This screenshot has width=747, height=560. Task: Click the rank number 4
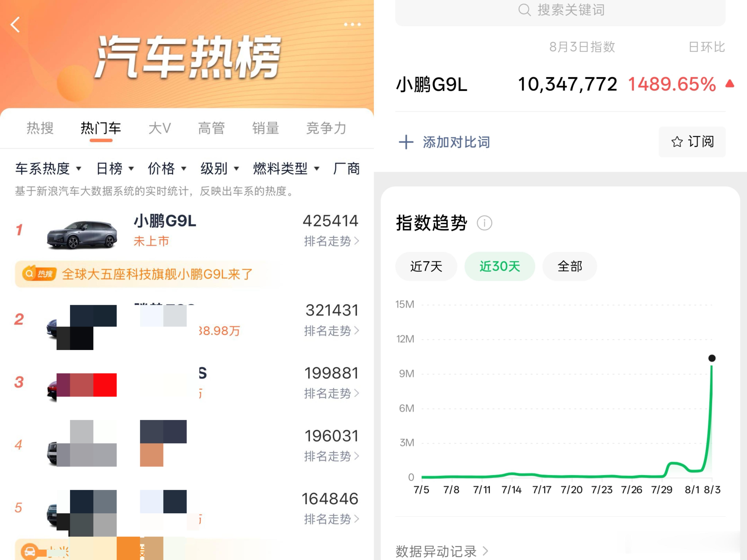[19, 445]
